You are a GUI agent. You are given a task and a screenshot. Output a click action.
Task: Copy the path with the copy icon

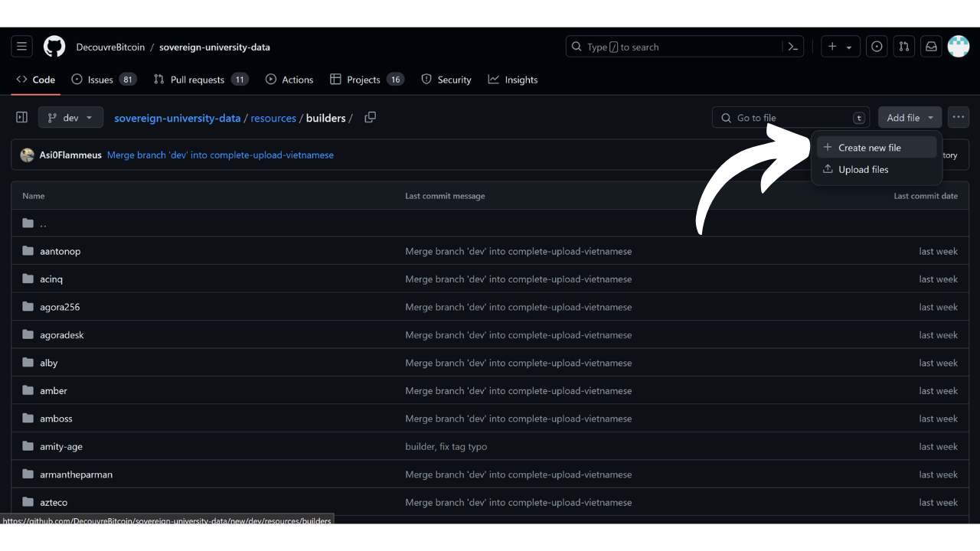click(x=371, y=118)
